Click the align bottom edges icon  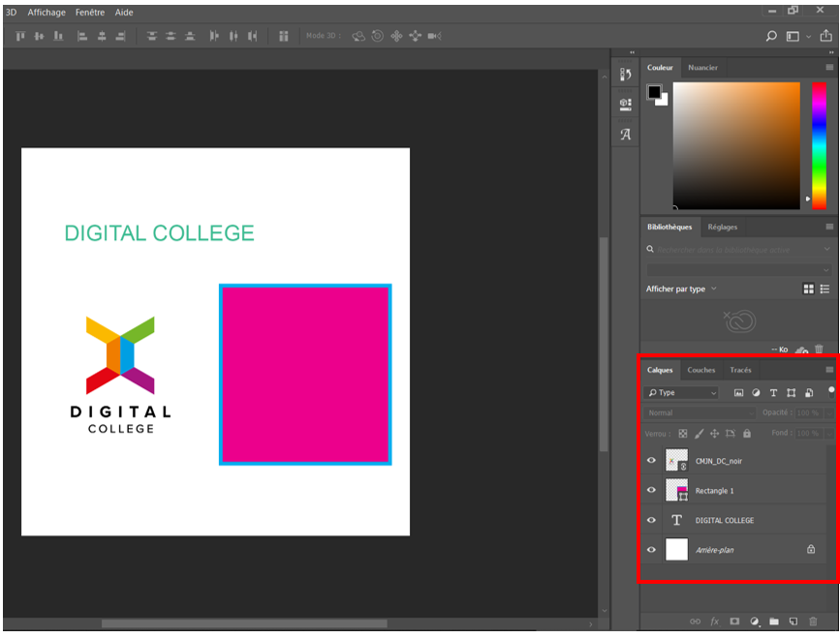58,36
